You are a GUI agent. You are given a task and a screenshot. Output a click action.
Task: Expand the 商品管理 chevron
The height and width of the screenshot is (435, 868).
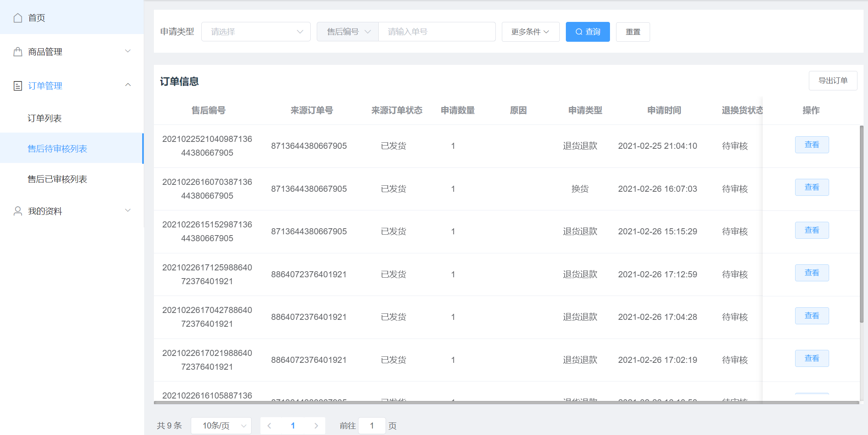tap(128, 51)
